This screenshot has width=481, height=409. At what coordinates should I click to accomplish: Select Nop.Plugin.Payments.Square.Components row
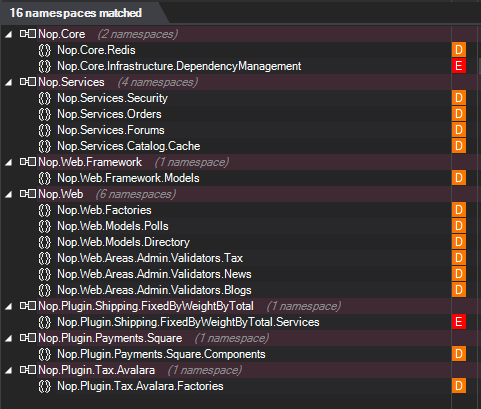point(226,354)
